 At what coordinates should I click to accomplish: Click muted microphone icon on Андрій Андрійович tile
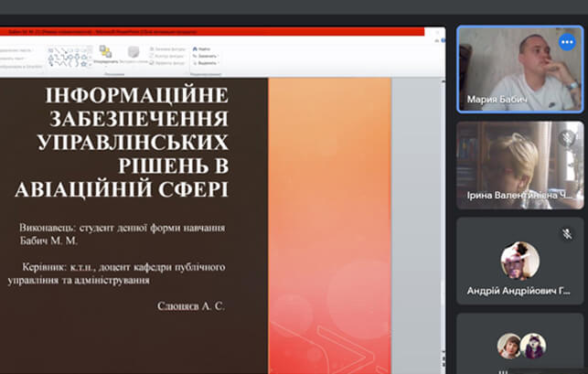coord(567,233)
